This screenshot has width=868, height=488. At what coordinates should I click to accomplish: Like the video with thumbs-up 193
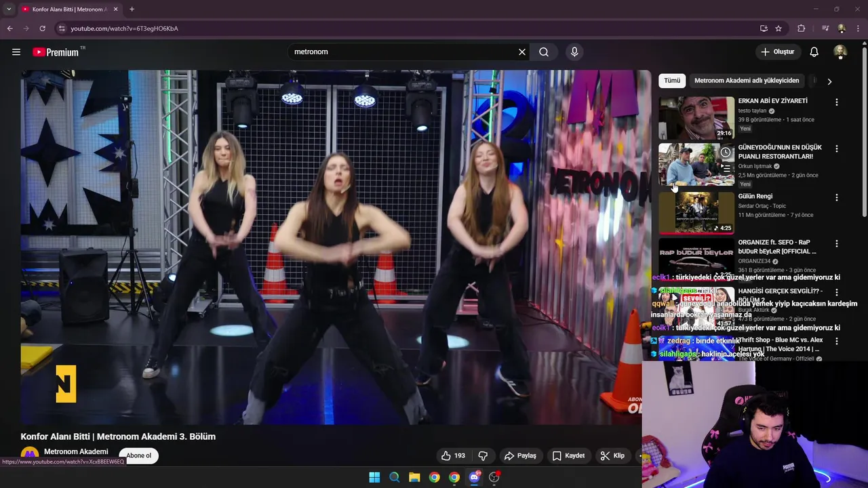click(454, 455)
